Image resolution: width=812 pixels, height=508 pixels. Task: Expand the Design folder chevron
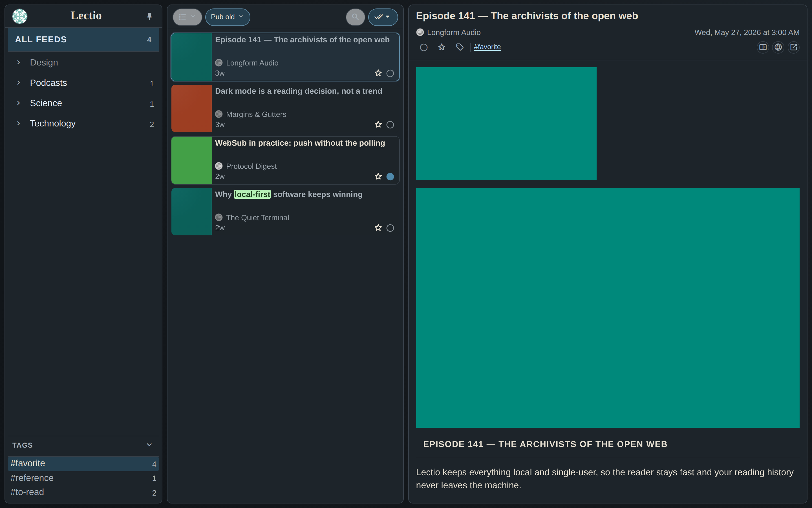18,62
